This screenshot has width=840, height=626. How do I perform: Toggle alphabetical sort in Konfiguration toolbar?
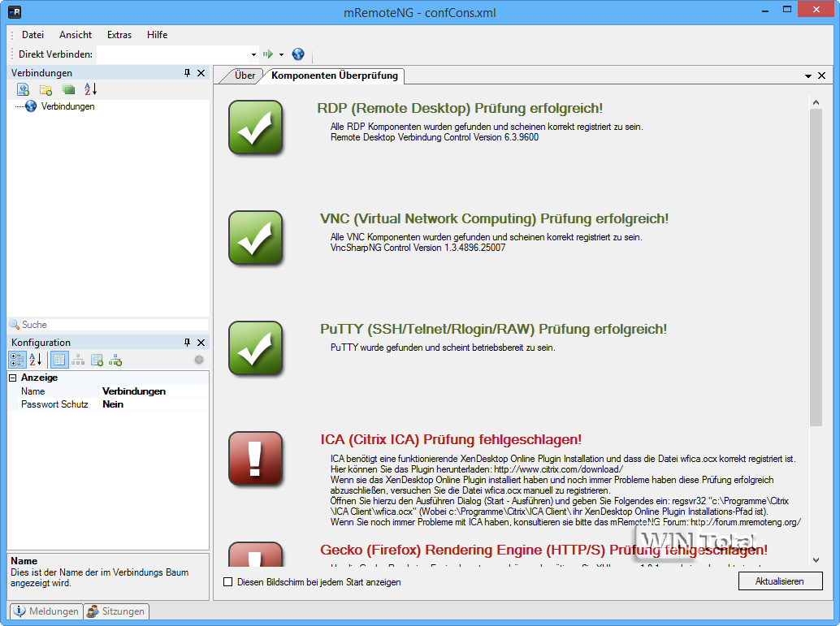36,360
